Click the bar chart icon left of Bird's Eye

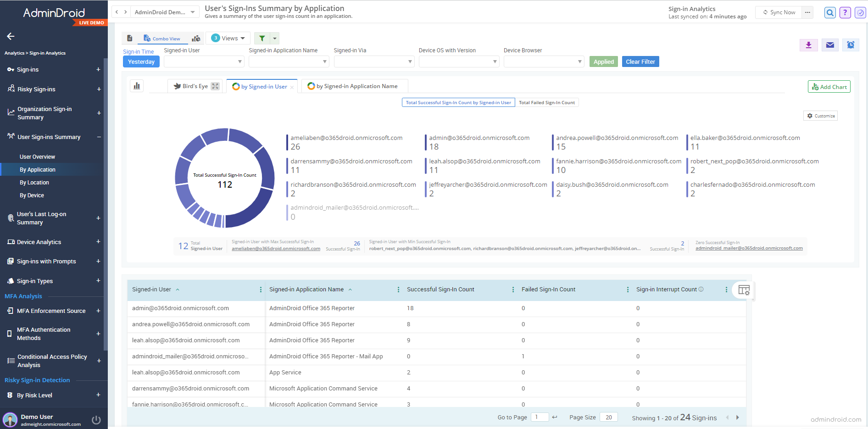tap(136, 85)
